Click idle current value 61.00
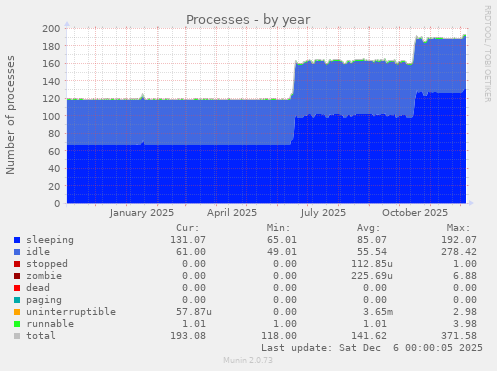This screenshot has width=497, height=371. (191, 252)
